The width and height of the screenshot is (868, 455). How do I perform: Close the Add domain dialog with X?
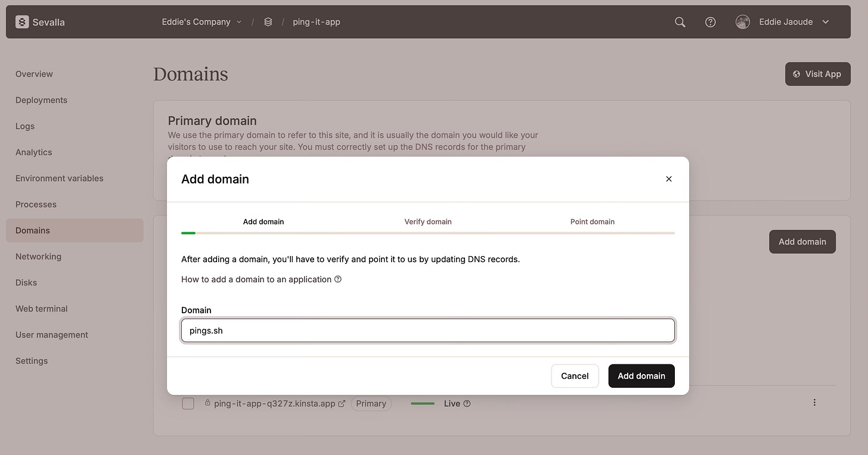coord(669,179)
